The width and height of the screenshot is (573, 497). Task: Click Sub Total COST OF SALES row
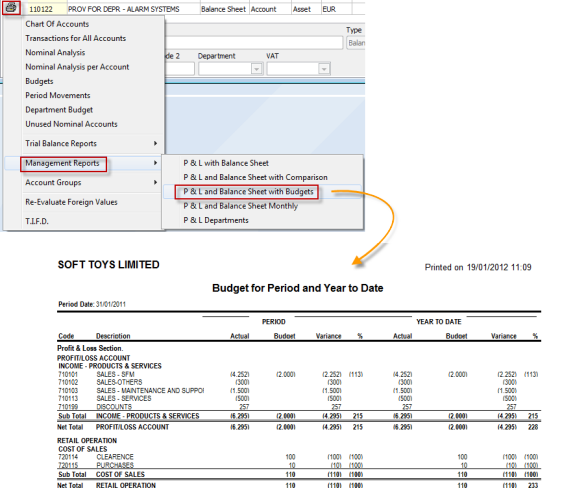click(x=298, y=474)
